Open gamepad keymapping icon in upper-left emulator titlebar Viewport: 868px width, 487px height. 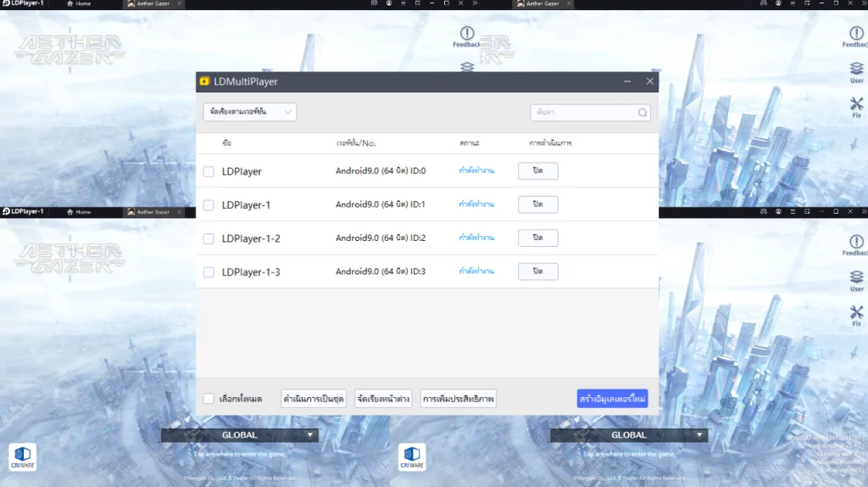(x=374, y=3)
